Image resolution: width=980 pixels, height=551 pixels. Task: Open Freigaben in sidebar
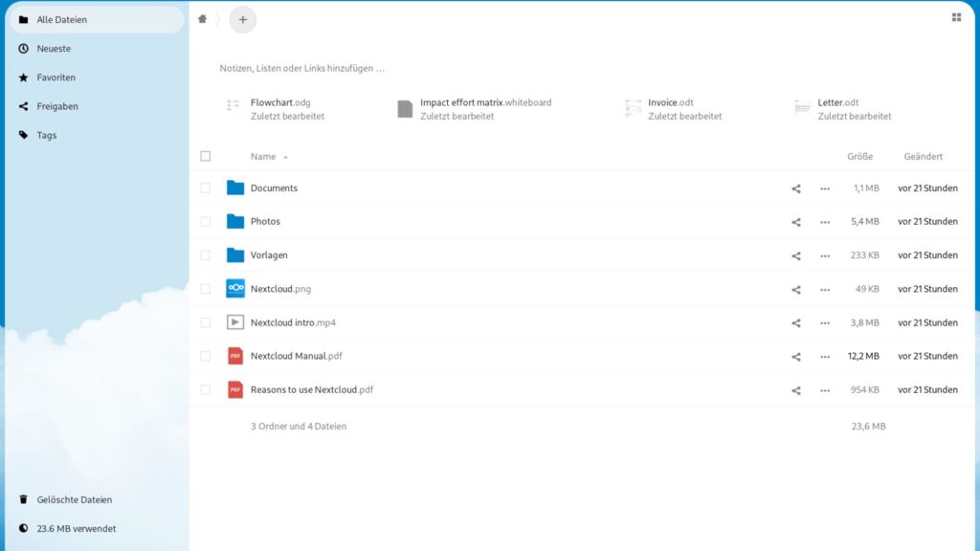[97, 106]
